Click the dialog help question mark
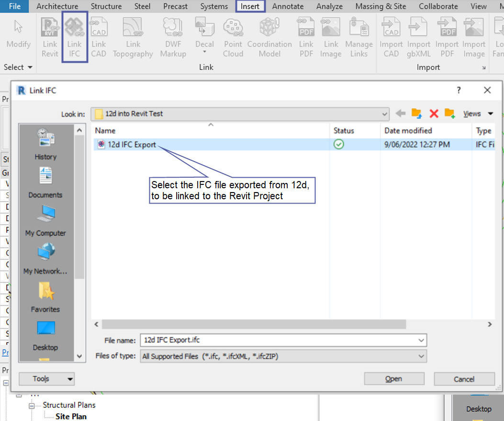 459,90
